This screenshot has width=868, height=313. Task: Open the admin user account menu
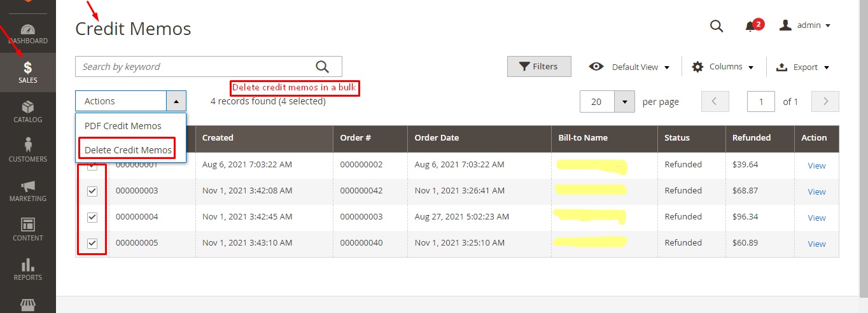click(805, 25)
